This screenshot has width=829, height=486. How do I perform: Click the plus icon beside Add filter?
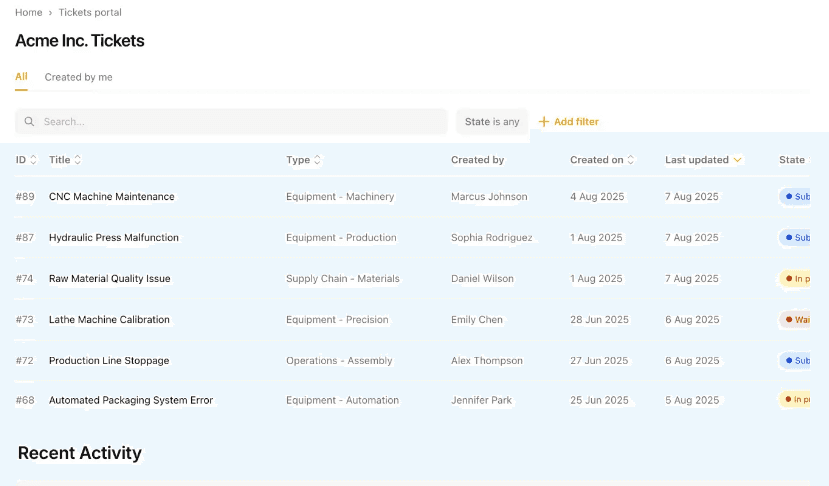(544, 122)
